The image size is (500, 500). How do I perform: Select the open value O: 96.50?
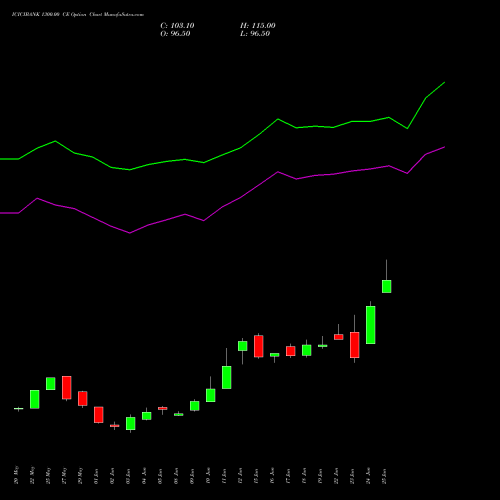coord(175,34)
